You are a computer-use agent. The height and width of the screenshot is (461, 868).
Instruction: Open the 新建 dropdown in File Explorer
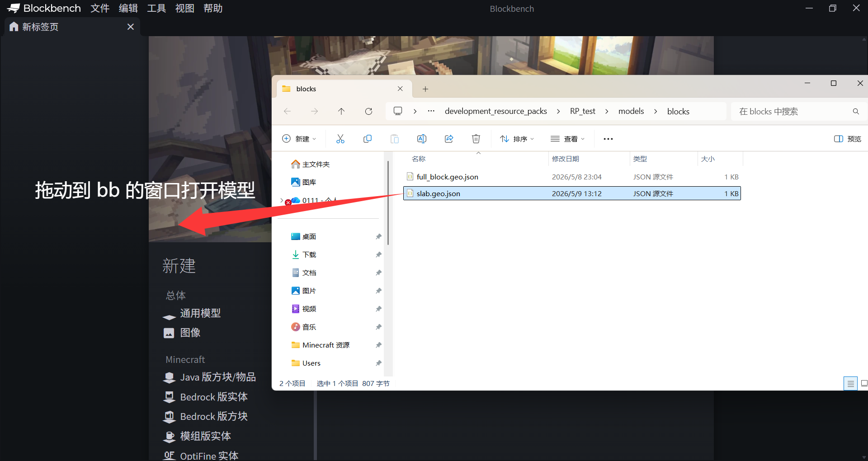coord(299,139)
